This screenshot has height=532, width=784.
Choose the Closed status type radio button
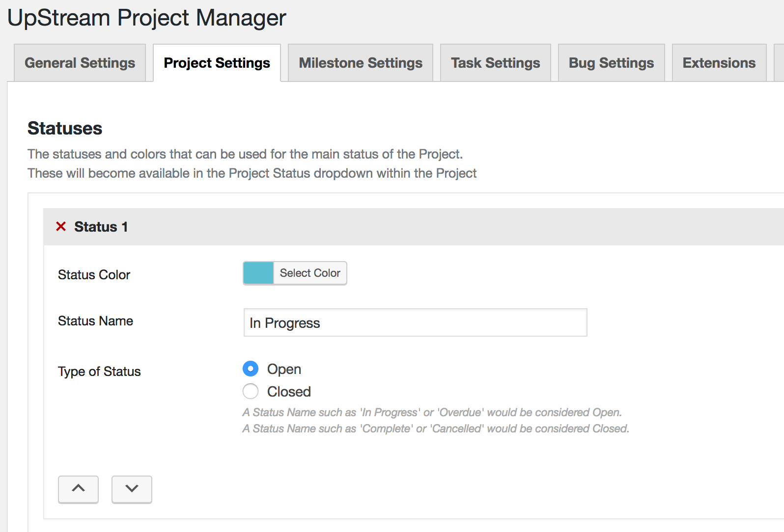tap(251, 391)
